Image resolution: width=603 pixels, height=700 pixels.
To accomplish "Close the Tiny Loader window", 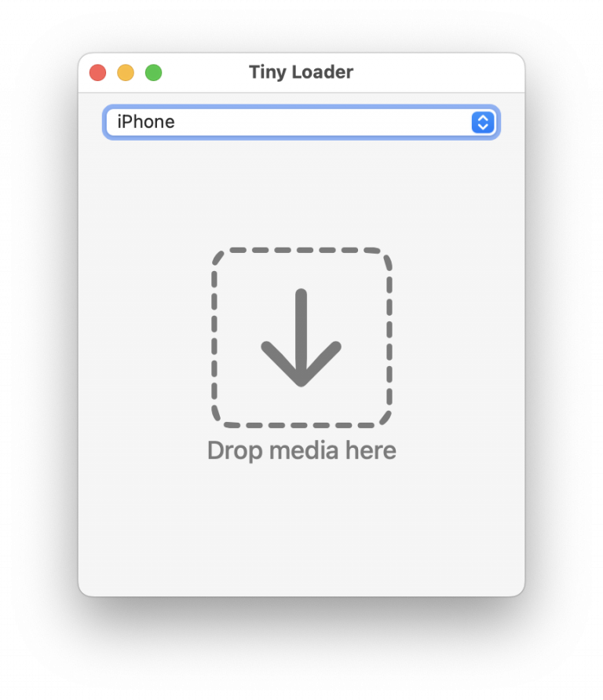I will coord(97,72).
